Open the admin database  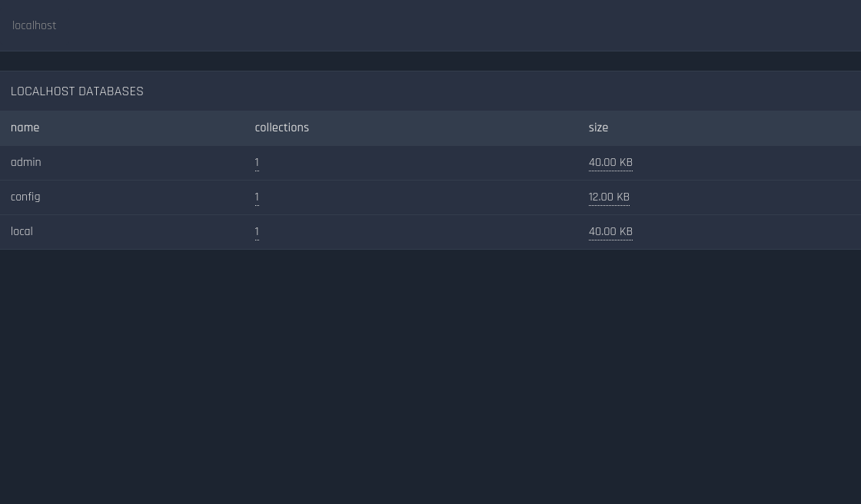[x=26, y=163]
